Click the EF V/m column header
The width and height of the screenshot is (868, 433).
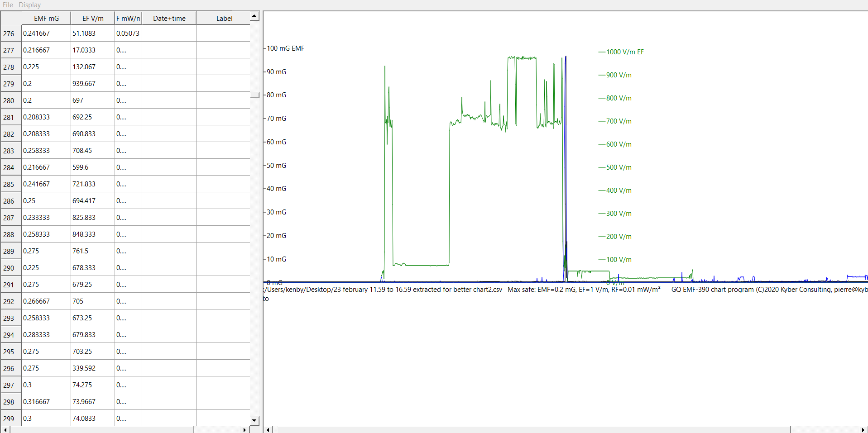[93, 19]
